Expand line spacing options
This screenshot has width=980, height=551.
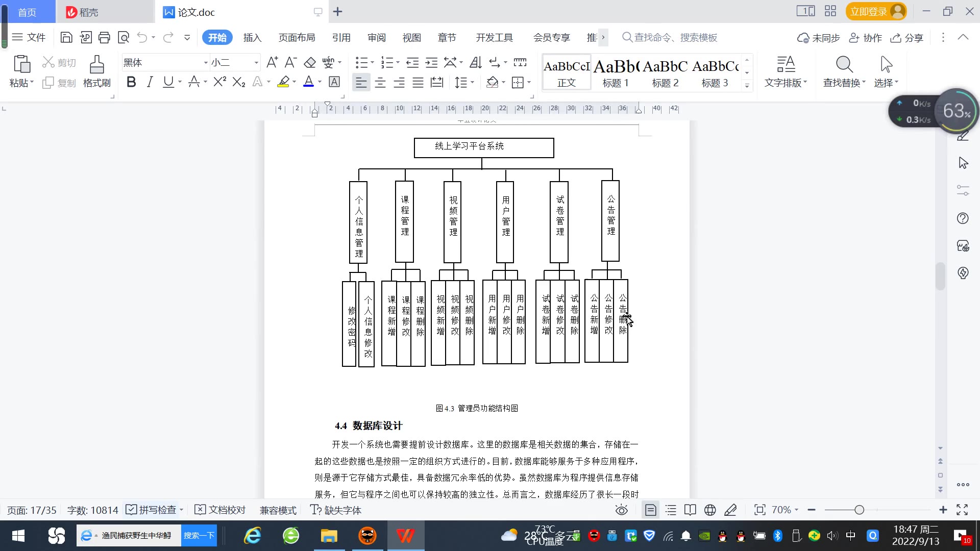tap(473, 82)
